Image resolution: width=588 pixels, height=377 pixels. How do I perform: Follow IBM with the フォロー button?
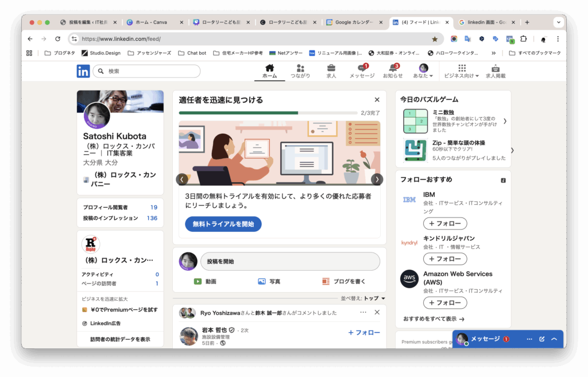point(445,224)
